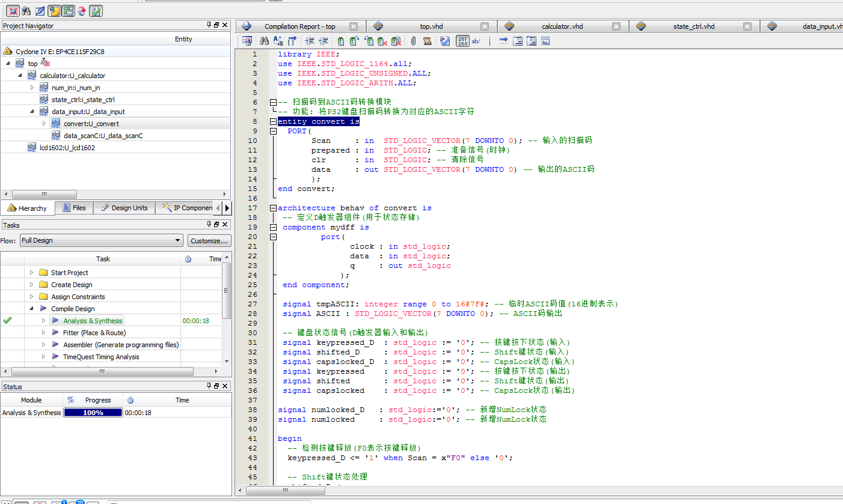
Task: Expand the num_in:i_num_in hierarchy node
Action: (x=32, y=88)
